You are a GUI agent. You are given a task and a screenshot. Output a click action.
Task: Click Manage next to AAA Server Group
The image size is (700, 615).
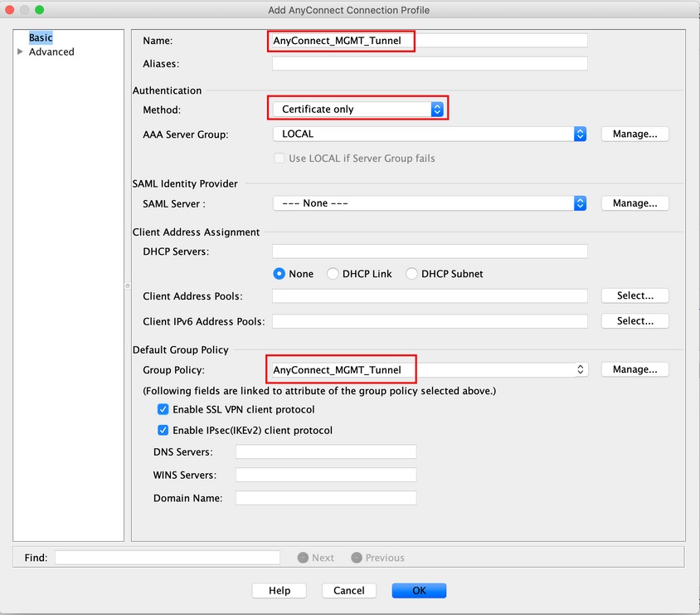pos(634,134)
